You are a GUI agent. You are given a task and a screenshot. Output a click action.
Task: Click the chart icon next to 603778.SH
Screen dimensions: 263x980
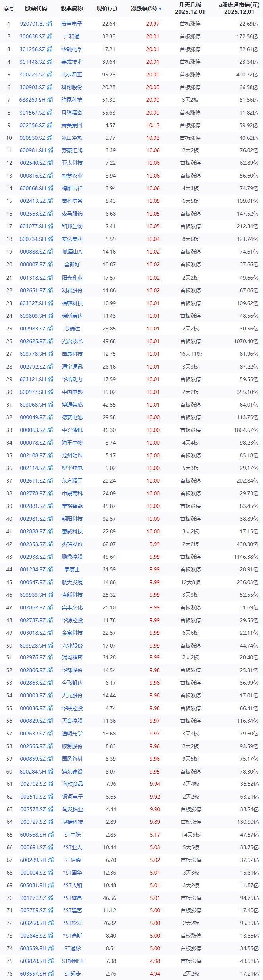(x=50, y=354)
